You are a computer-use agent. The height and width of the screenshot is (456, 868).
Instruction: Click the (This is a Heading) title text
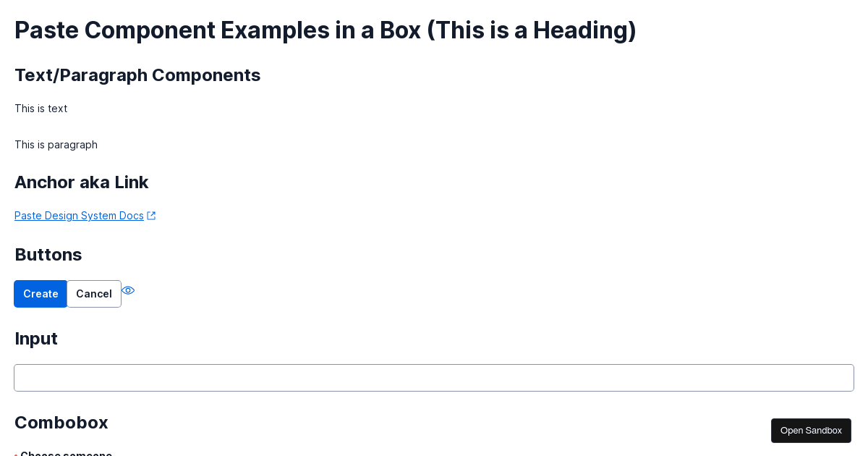click(x=532, y=30)
